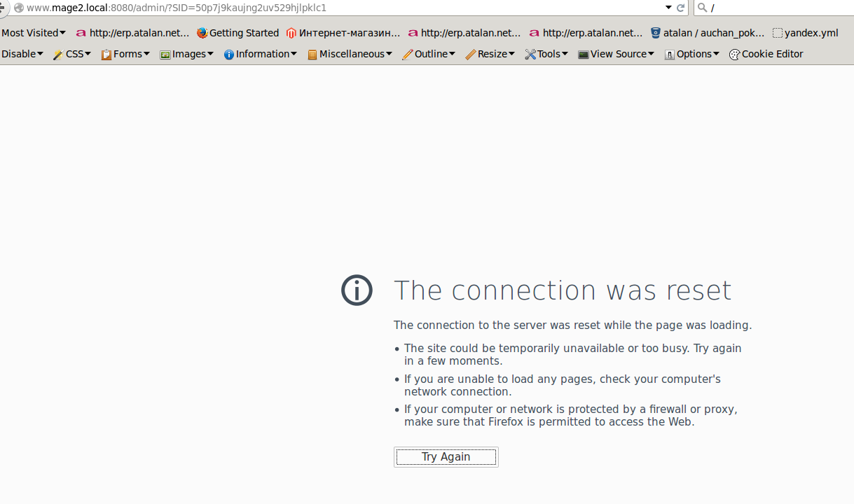
Task: Reload the page with the refresh icon
Action: pyautogui.click(x=680, y=8)
